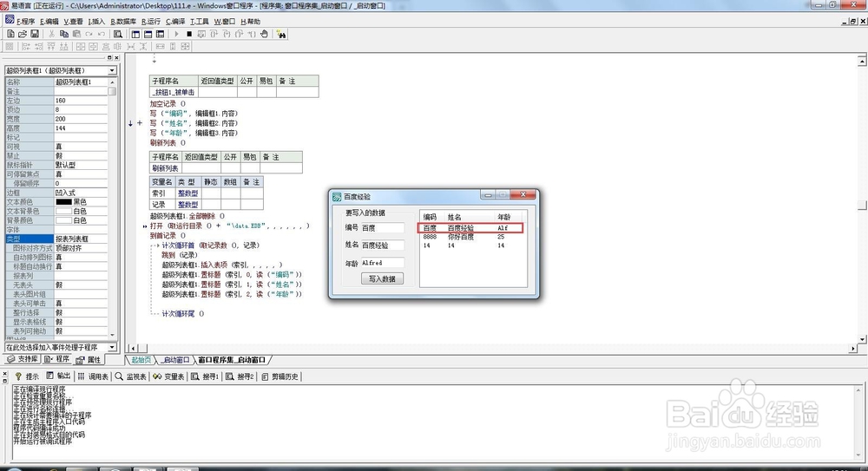This screenshot has width=868, height=471.
Task: Switch to the 支持库 panel tab
Action: pos(23,359)
